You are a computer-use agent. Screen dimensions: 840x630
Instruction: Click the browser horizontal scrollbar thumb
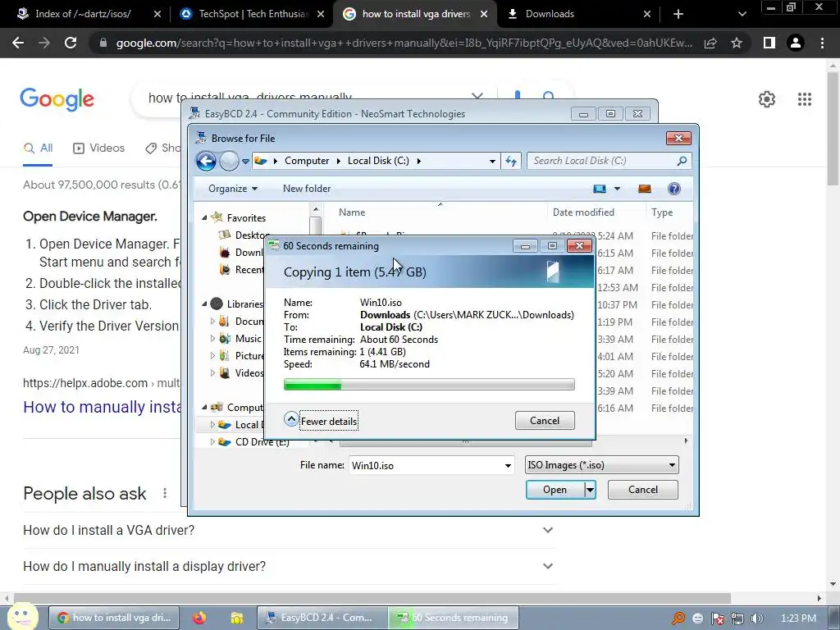pos(372,598)
